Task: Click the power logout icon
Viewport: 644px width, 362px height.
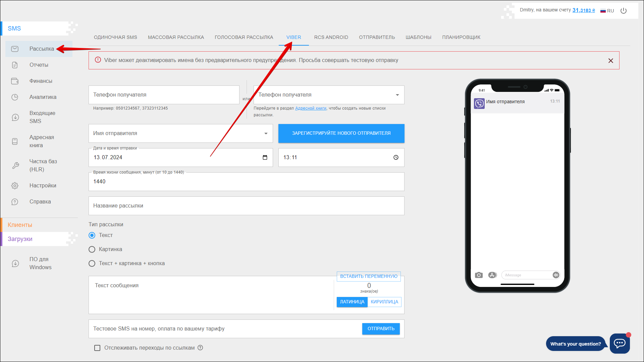Action: [x=624, y=11]
